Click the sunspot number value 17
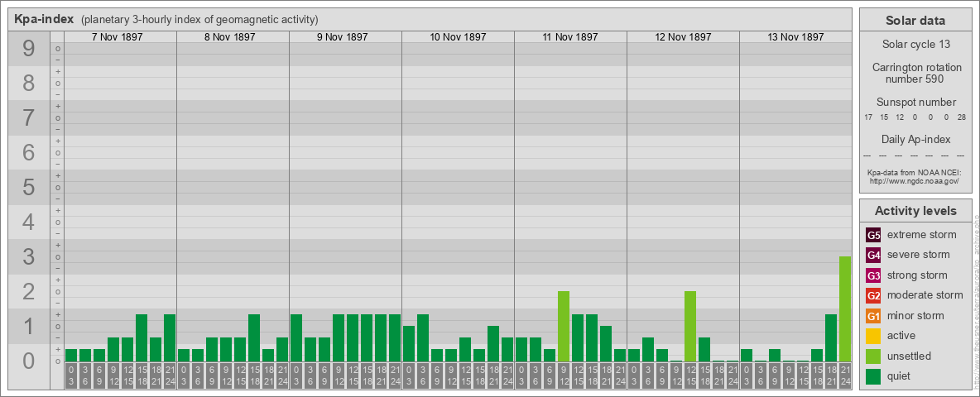Screen dimensions: 980x397 [x=869, y=117]
